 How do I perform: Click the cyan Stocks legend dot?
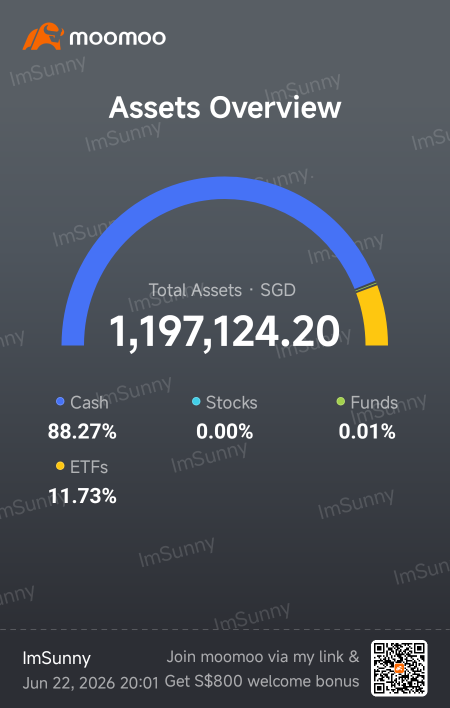click(196, 401)
